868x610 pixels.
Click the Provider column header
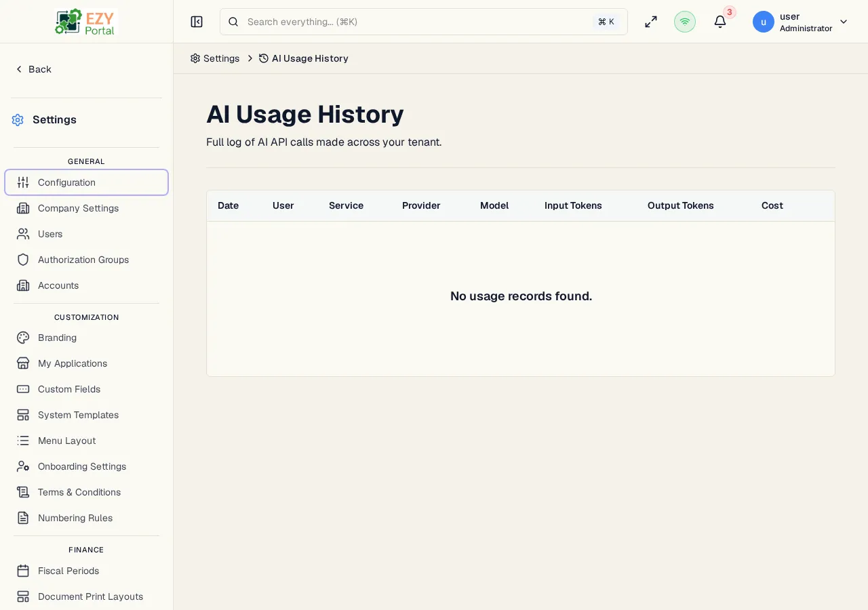(421, 205)
